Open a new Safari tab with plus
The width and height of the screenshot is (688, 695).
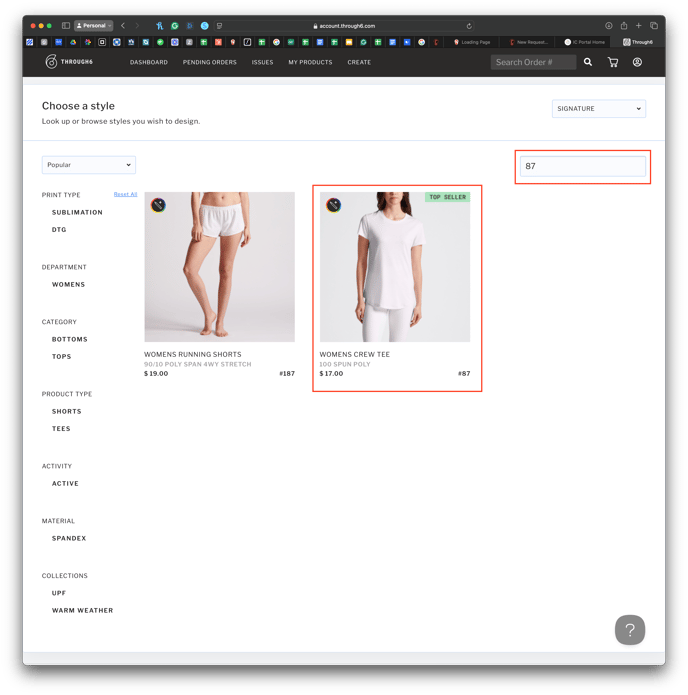click(x=639, y=26)
